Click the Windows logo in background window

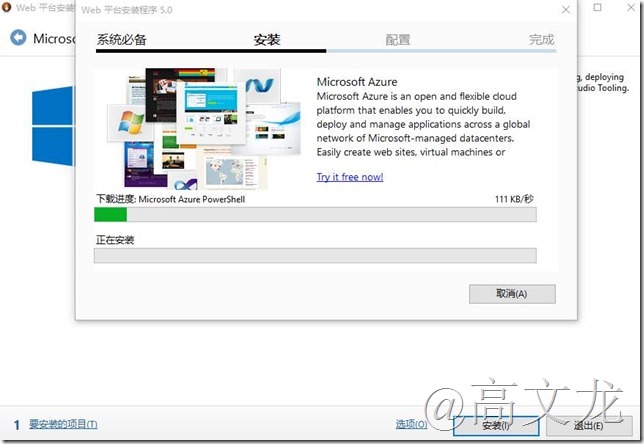coord(53,126)
